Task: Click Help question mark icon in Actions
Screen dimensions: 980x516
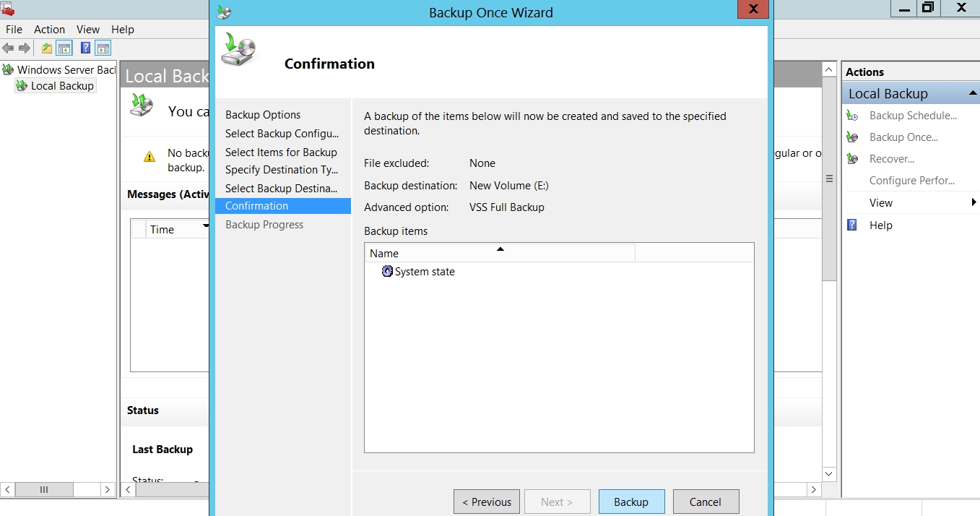Action: coord(853,225)
